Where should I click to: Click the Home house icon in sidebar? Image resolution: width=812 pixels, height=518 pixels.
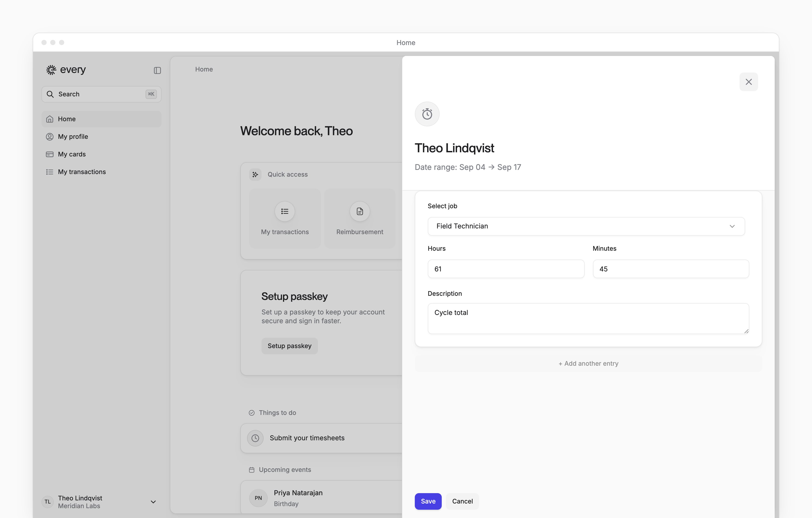(49, 119)
